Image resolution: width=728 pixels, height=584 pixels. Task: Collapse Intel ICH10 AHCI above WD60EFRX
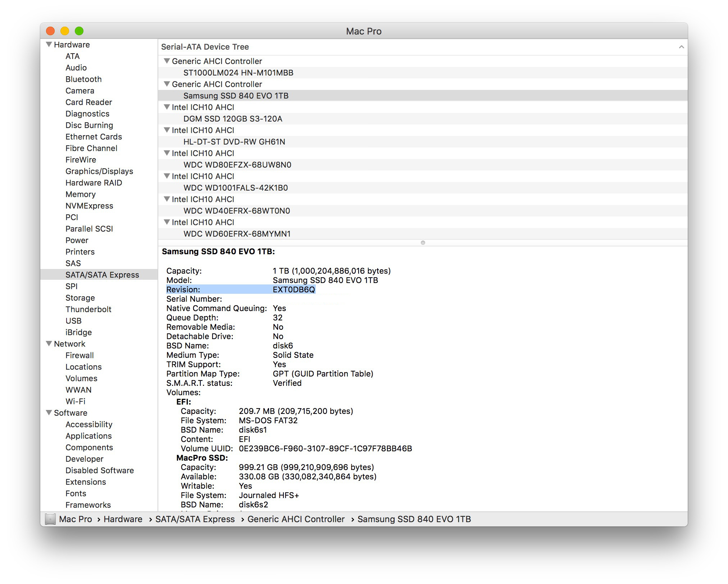pyautogui.click(x=167, y=222)
